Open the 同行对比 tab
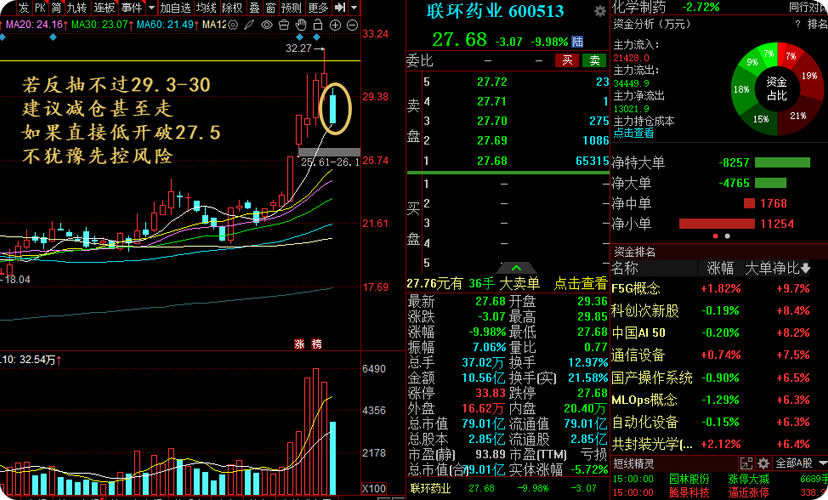This screenshot has height=500, width=828. point(808,7)
